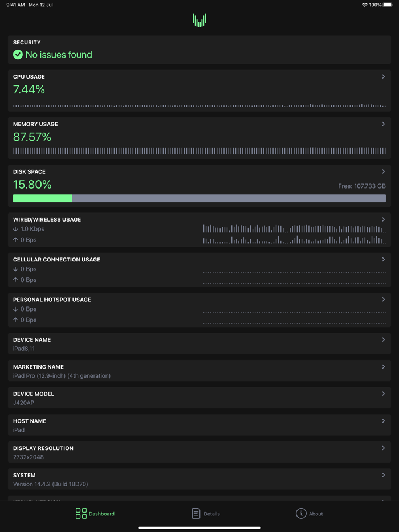Click the green security checkmark icon
Screen dimensions: 399x532
click(x=18, y=55)
